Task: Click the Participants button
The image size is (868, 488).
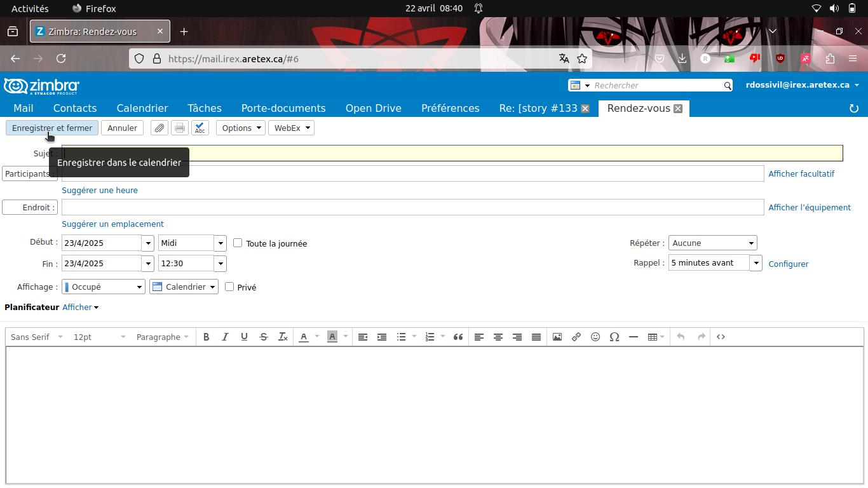Action: [x=30, y=173]
